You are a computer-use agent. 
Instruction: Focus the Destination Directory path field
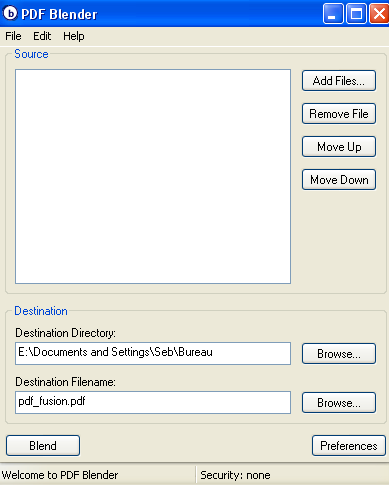tap(153, 353)
